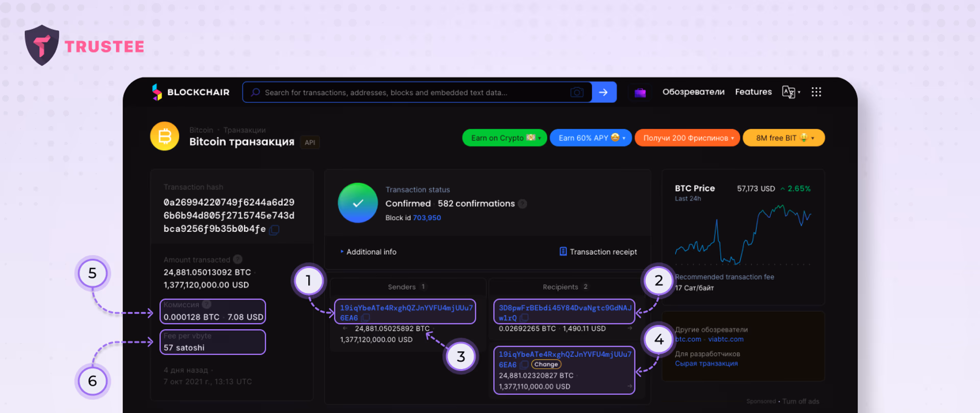
Task: Click the Turn off ads link
Action: [801, 401]
